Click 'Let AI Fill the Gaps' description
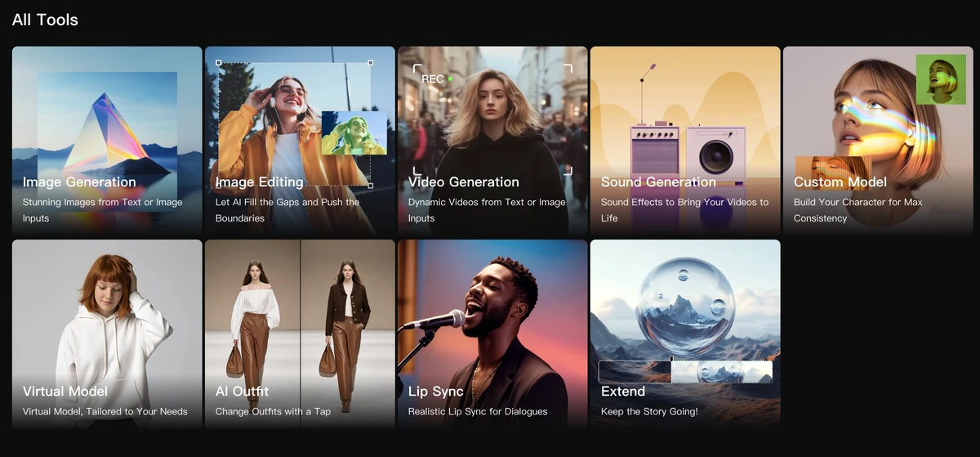 [x=287, y=210]
